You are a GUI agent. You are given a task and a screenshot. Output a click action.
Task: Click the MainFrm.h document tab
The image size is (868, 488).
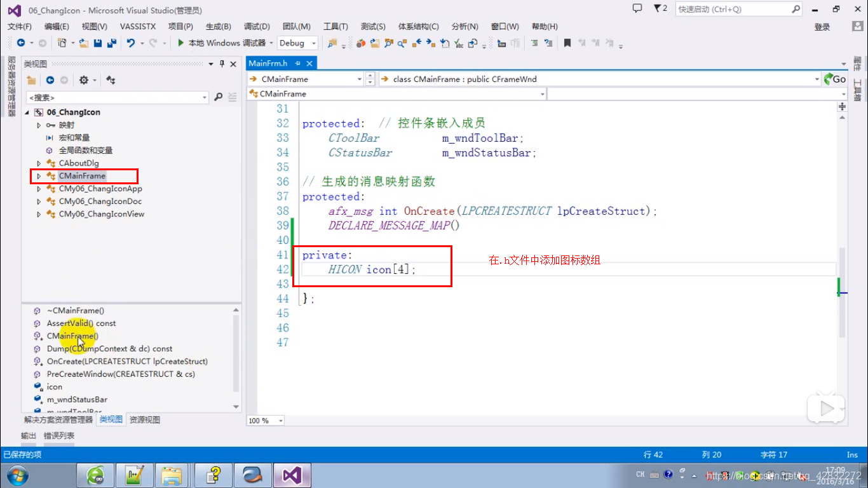point(268,64)
